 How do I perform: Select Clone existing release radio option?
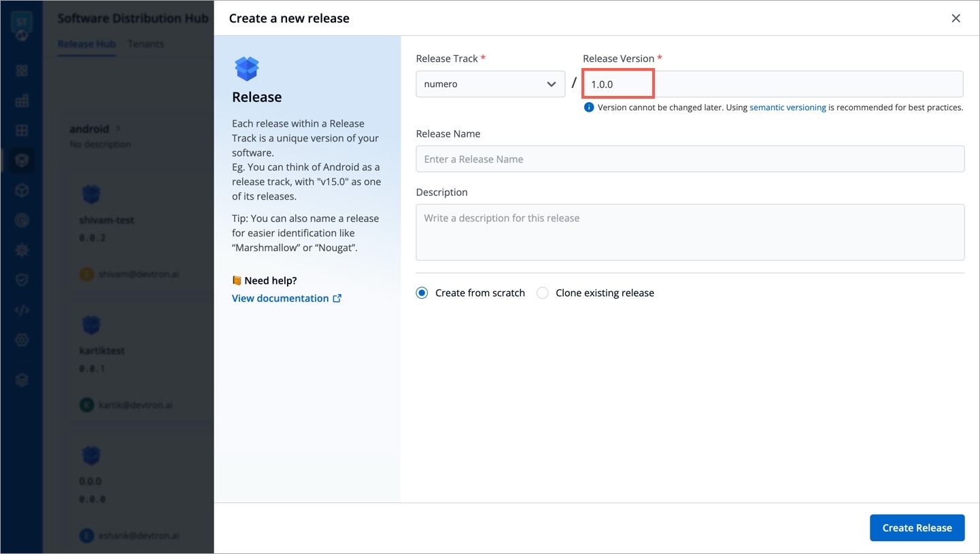click(543, 293)
